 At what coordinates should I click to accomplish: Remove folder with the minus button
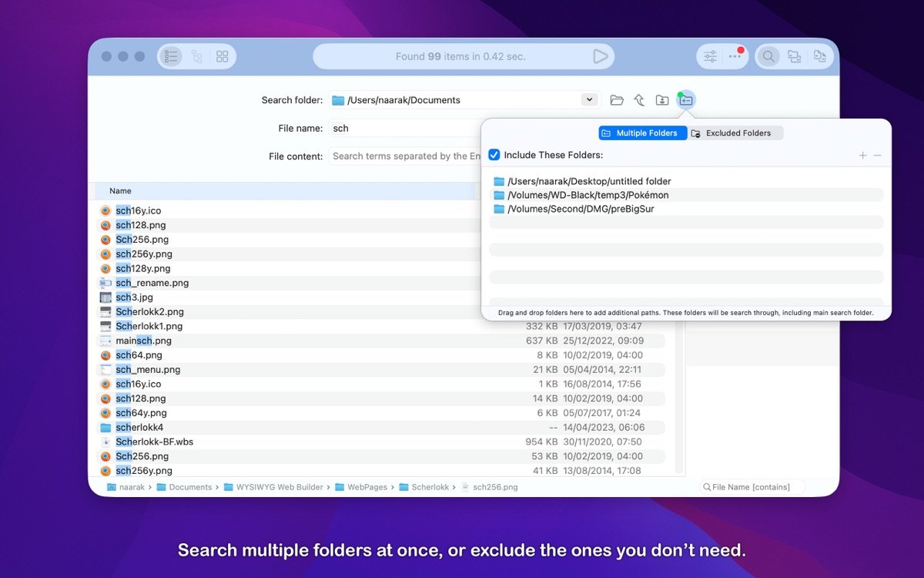point(877,156)
